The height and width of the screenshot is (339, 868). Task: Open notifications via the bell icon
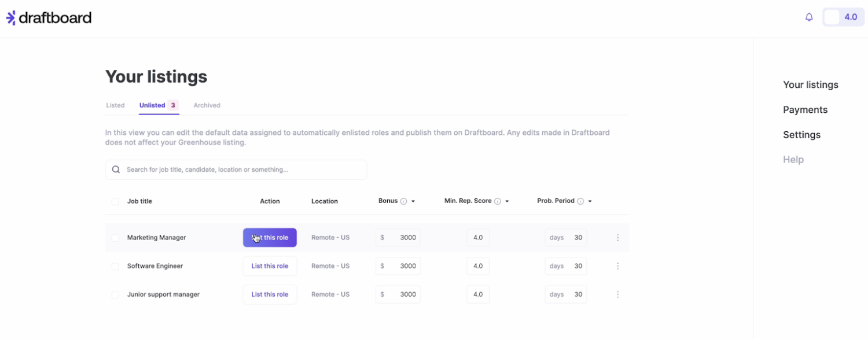tap(808, 17)
